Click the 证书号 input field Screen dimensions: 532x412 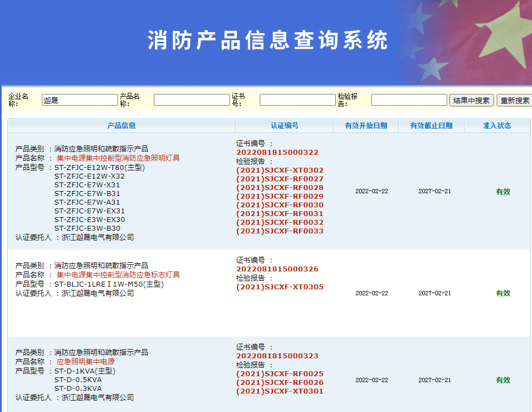click(x=297, y=100)
